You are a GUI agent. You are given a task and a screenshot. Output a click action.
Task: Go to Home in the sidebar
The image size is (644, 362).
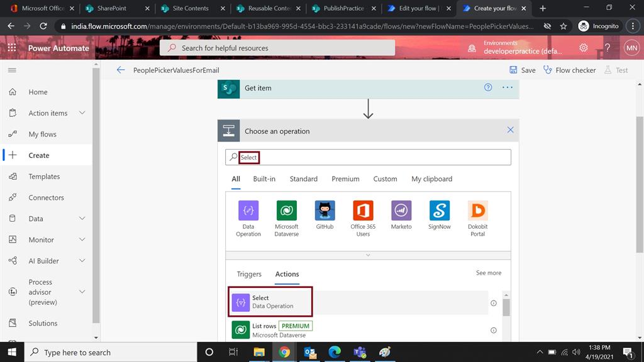(x=38, y=92)
